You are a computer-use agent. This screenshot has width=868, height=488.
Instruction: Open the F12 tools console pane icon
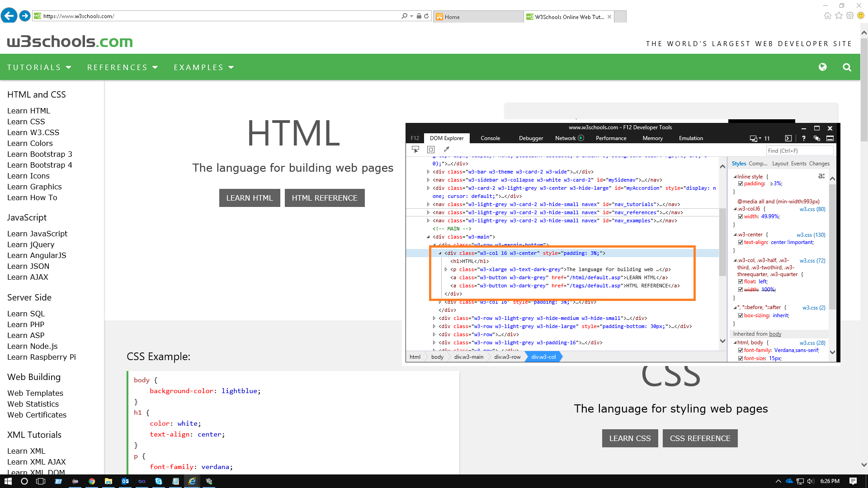tap(788, 138)
